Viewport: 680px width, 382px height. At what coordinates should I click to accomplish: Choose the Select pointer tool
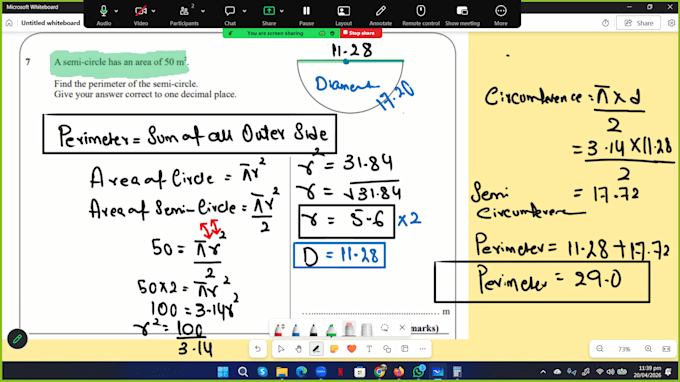[x=281, y=349]
